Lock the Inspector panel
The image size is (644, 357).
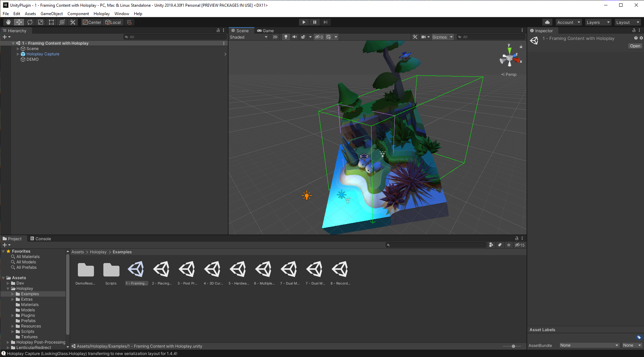pyautogui.click(x=634, y=31)
